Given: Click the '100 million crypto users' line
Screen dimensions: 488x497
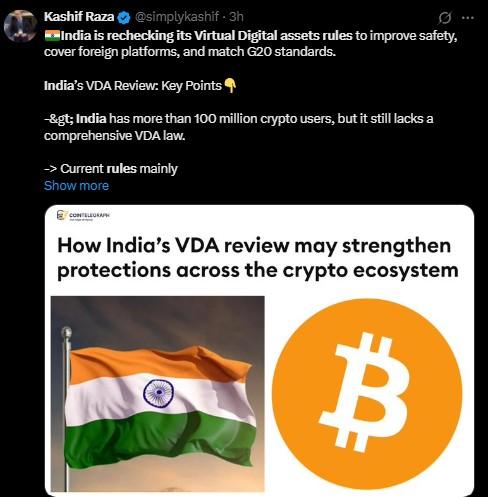Looking at the screenshot, I should pyautogui.click(x=239, y=119).
